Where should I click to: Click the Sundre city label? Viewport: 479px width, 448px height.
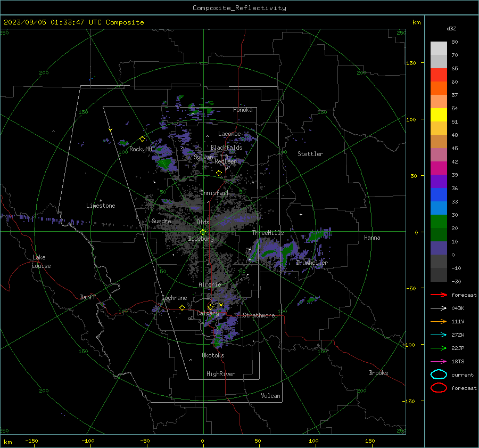pyautogui.click(x=161, y=221)
